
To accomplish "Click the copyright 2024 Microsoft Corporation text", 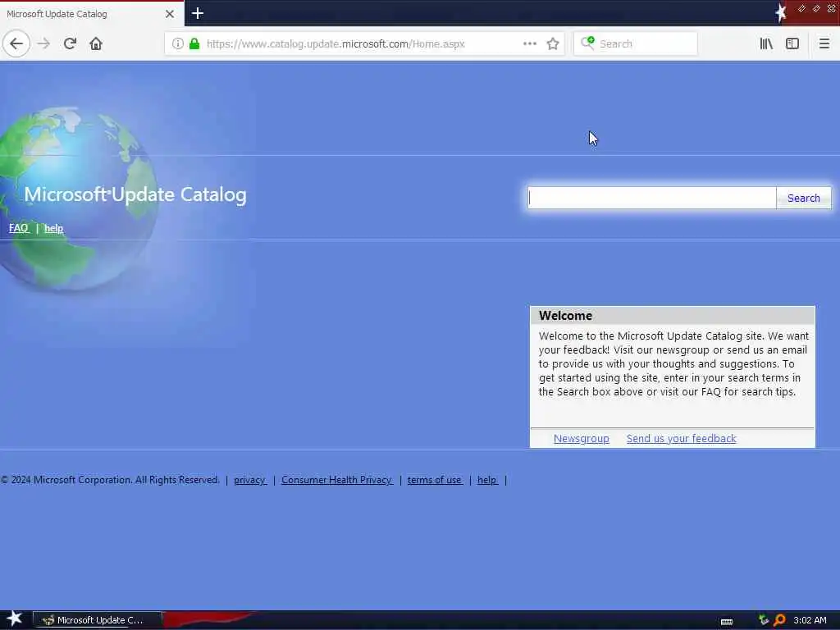I will [110, 480].
